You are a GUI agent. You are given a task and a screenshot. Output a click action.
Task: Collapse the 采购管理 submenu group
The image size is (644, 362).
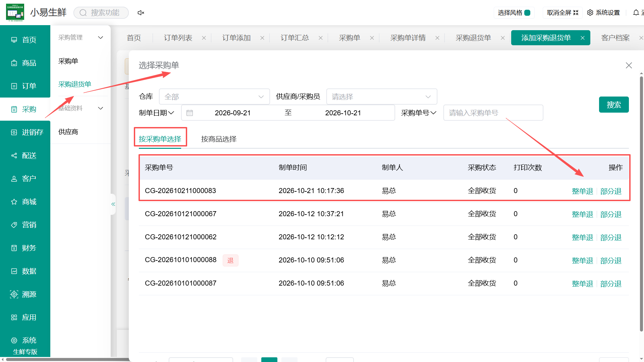[x=100, y=38]
